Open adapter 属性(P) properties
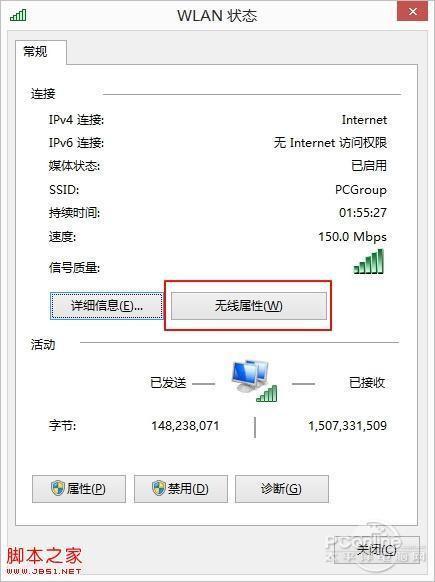This screenshot has height=582, width=435. click(79, 489)
